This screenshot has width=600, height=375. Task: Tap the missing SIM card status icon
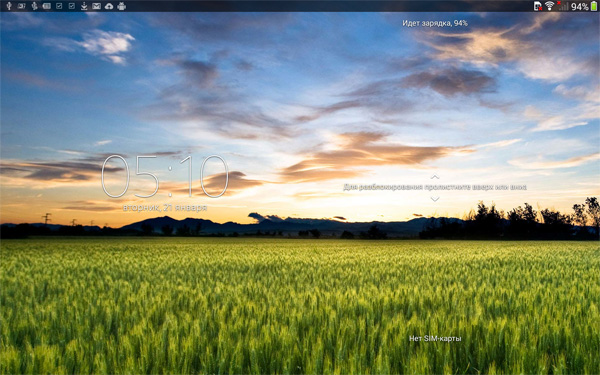(538, 6)
